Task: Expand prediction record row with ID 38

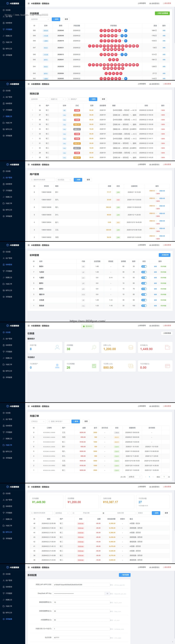Action: pos(32,110)
